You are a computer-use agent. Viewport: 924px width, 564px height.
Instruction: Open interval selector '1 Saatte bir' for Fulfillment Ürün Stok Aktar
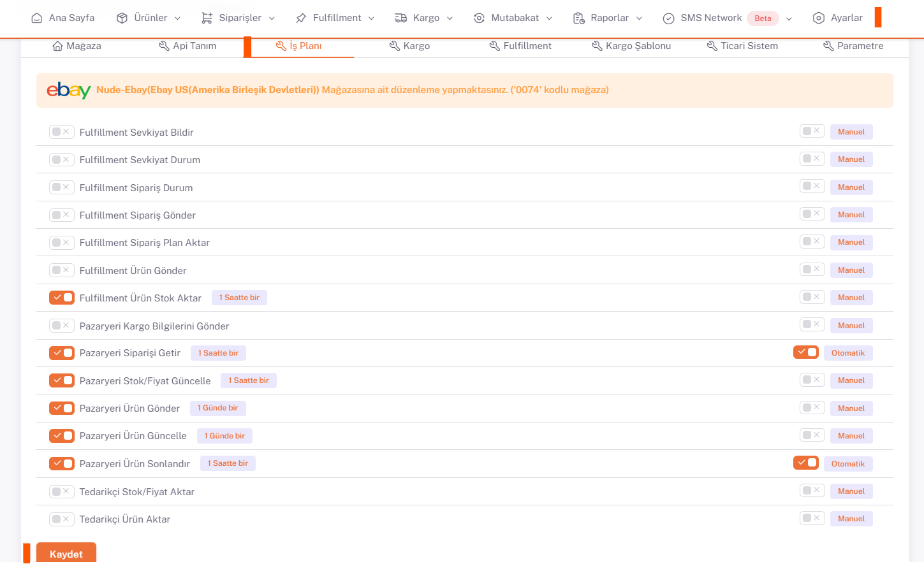(x=239, y=298)
